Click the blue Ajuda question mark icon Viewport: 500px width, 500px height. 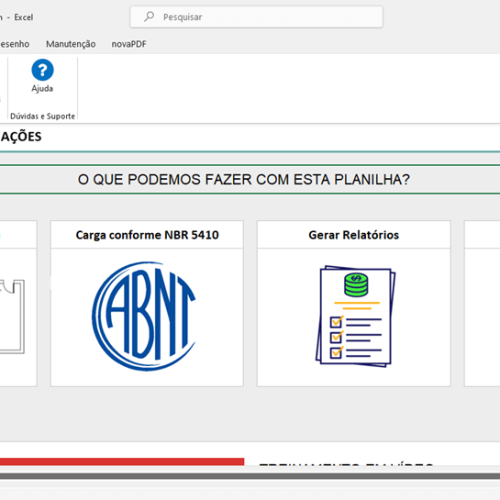42,70
